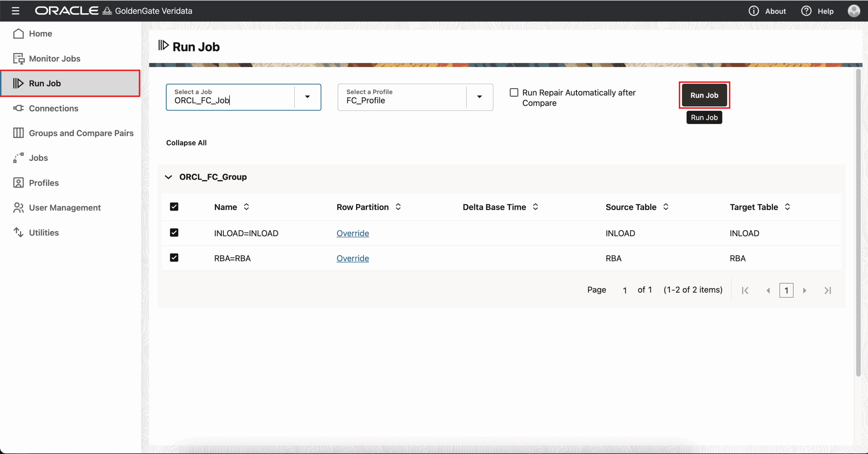868x454 pixels.
Task: Go to previous page arrow
Action: click(x=768, y=290)
